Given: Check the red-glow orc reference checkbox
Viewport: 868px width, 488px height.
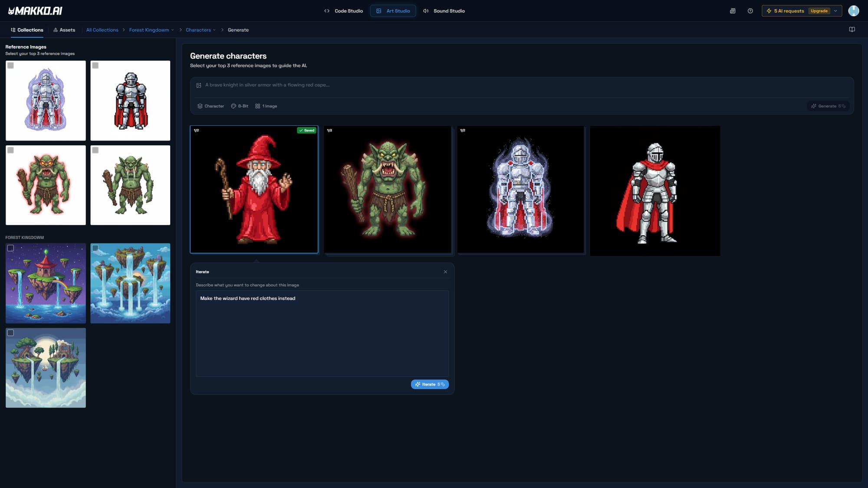Looking at the screenshot, I should tap(11, 150).
